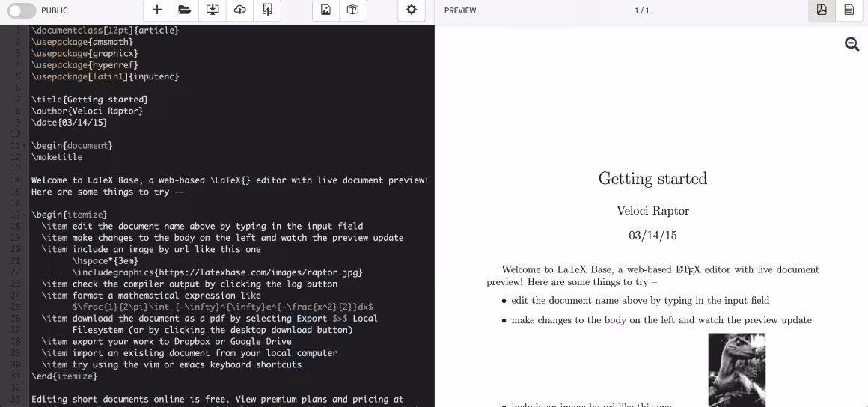Click the cloud upload export icon
The image size is (868, 407).
coord(239,10)
